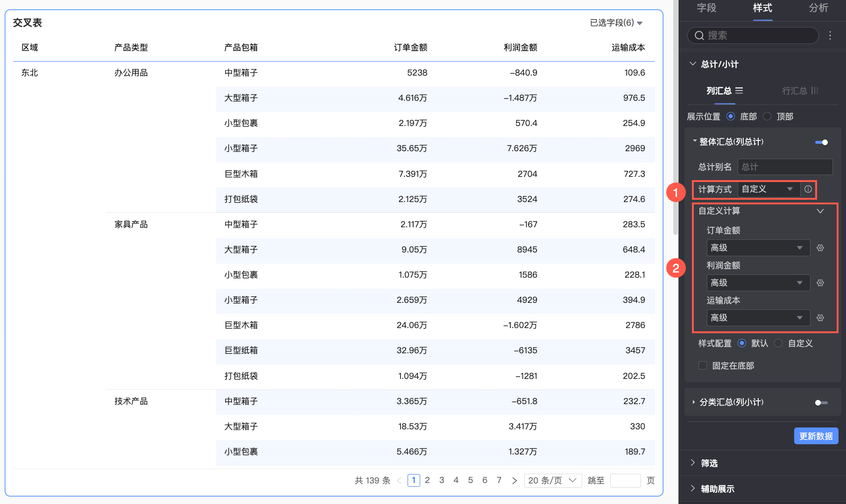Select the 行汇总 tab
846x504 pixels.
800,91
